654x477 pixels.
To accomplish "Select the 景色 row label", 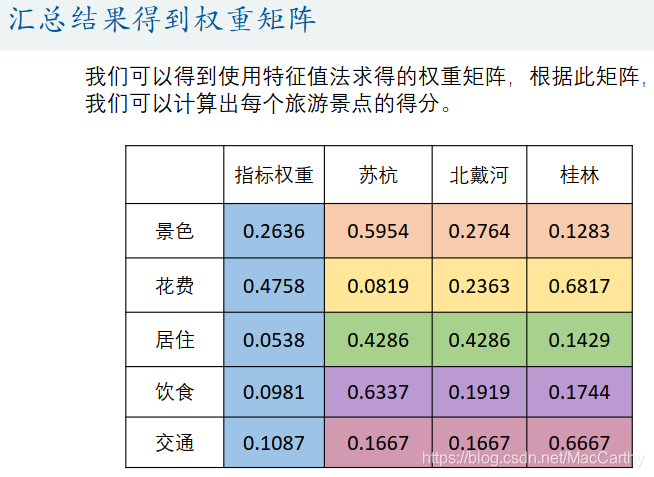I will tap(174, 231).
